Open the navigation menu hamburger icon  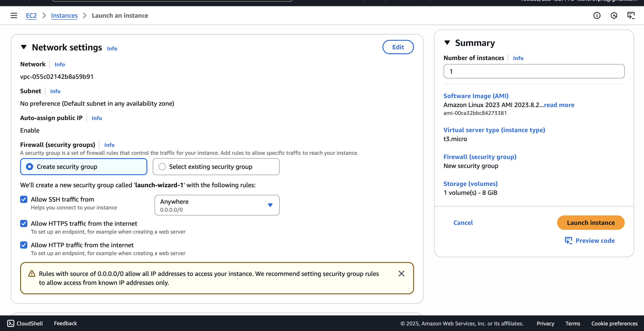(14, 15)
